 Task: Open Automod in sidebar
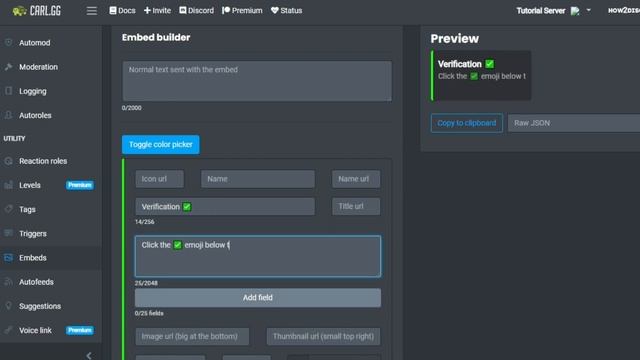[x=35, y=43]
